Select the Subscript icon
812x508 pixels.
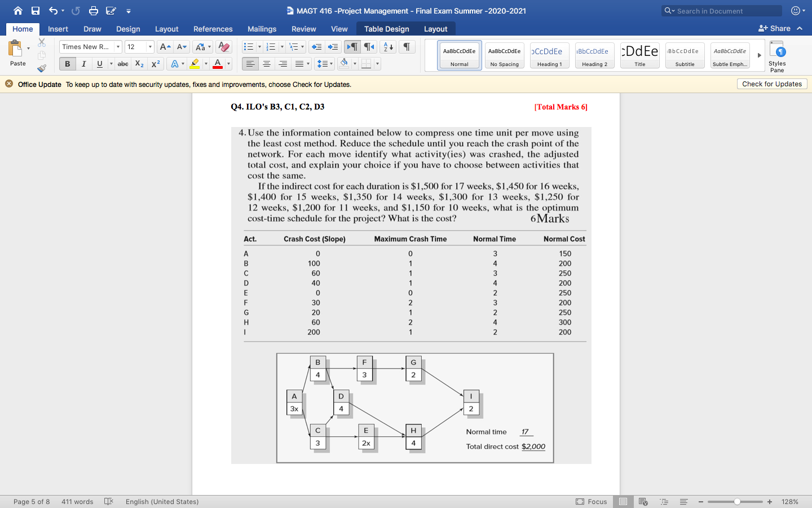(x=139, y=63)
